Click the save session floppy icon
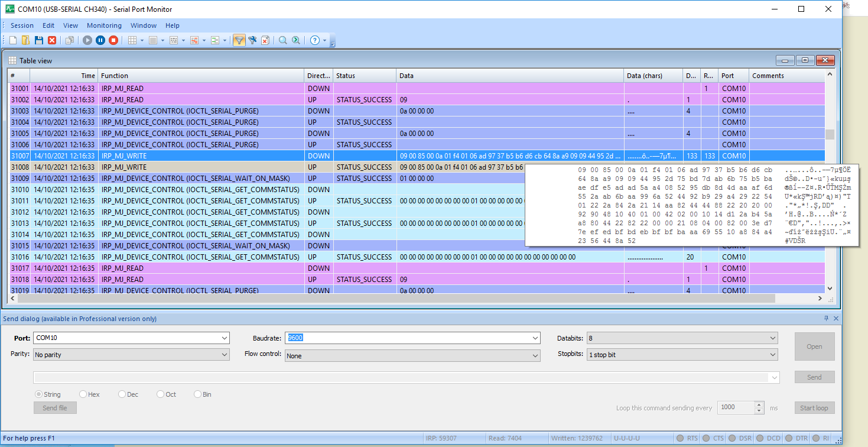 (39, 40)
